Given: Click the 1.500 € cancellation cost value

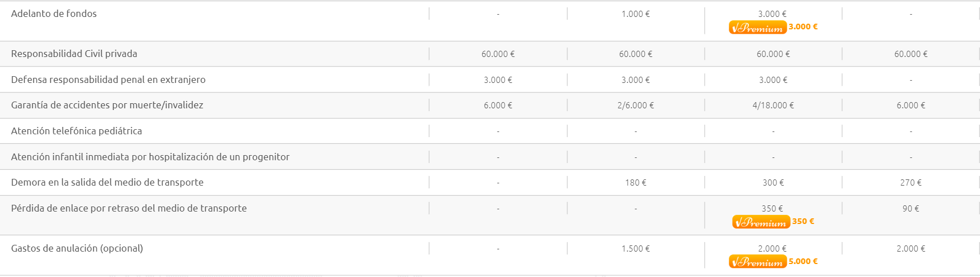Looking at the screenshot, I should [x=636, y=249].
